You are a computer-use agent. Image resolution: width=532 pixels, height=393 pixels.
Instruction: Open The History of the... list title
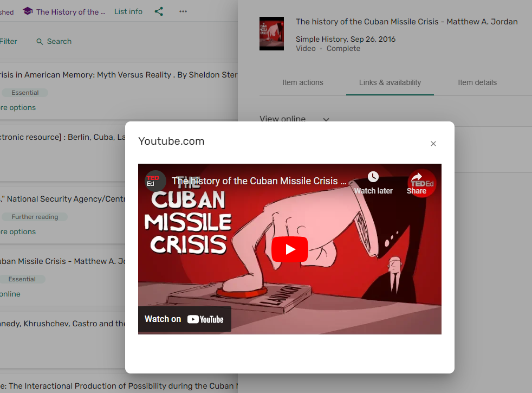click(70, 12)
